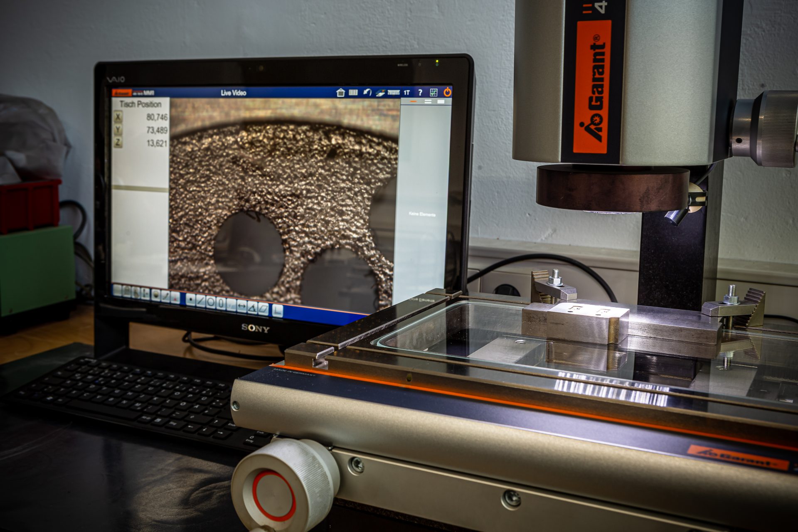Undo the last action with the arrow icon

(x=367, y=92)
